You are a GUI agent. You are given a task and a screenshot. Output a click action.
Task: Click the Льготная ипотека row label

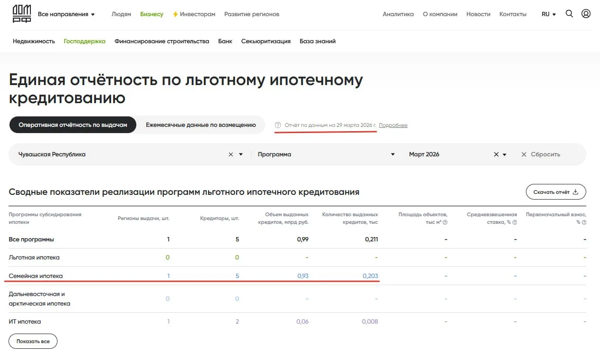coord(34,258)
